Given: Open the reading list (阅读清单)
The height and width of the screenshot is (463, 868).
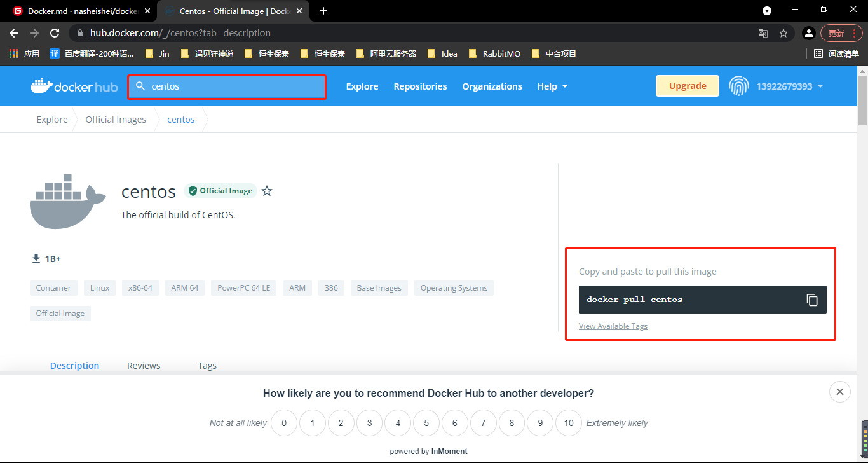Looking at the screenshot, I should click(836, 54).
